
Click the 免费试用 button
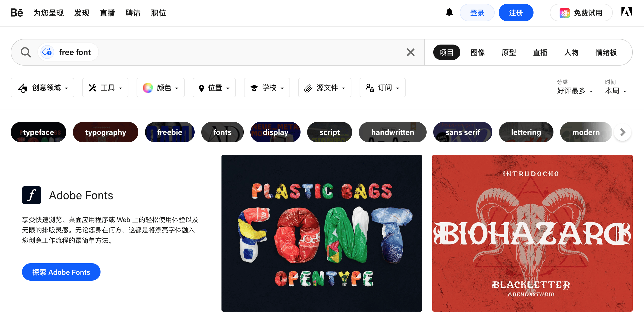click(581, 13)
